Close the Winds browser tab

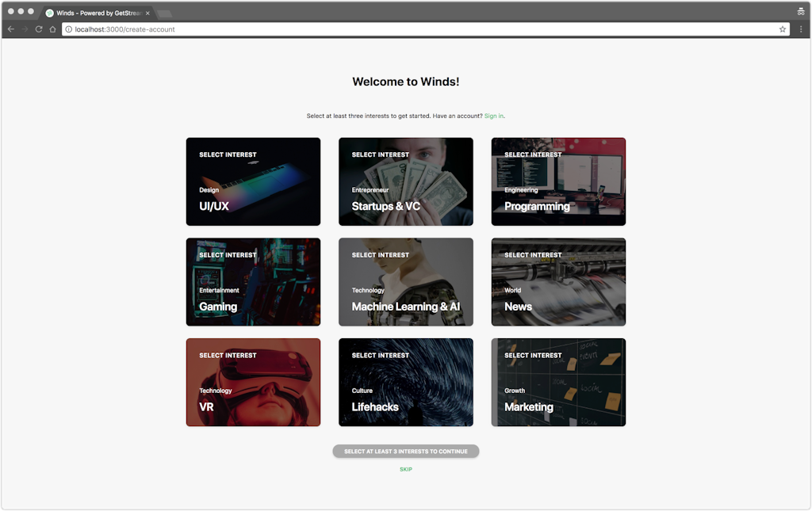147,13
